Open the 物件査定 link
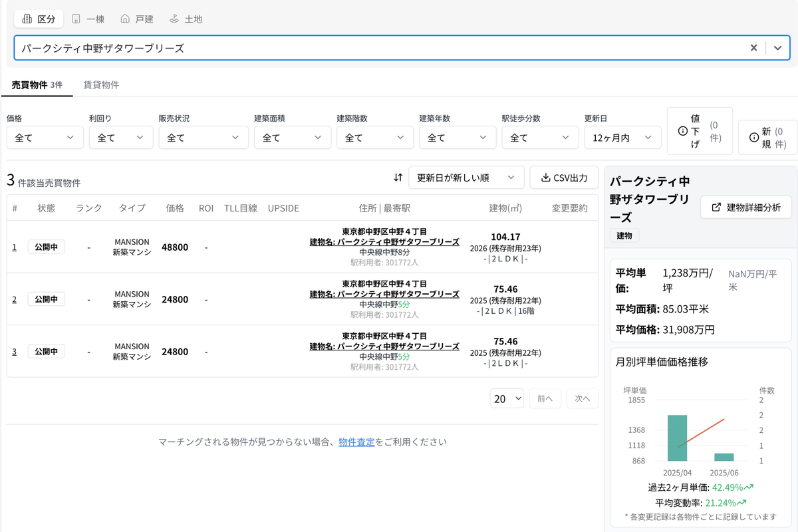 click(x=356, y=442)
